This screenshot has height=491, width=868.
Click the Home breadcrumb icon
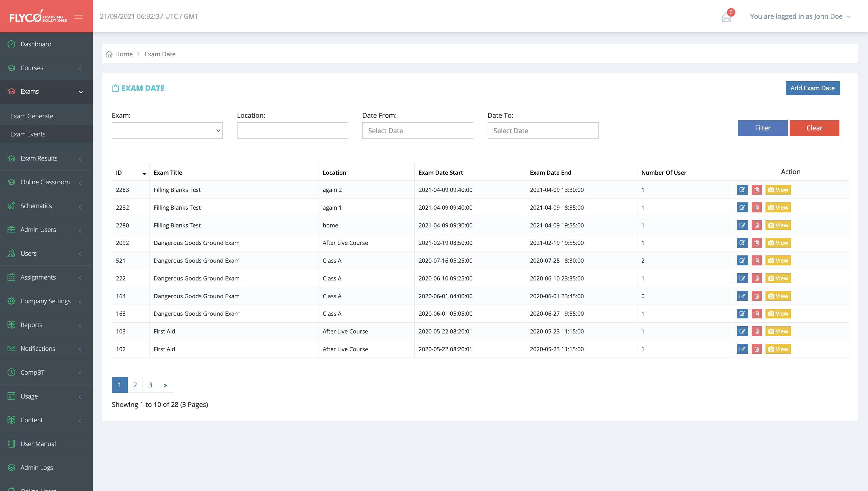(109, 54)
